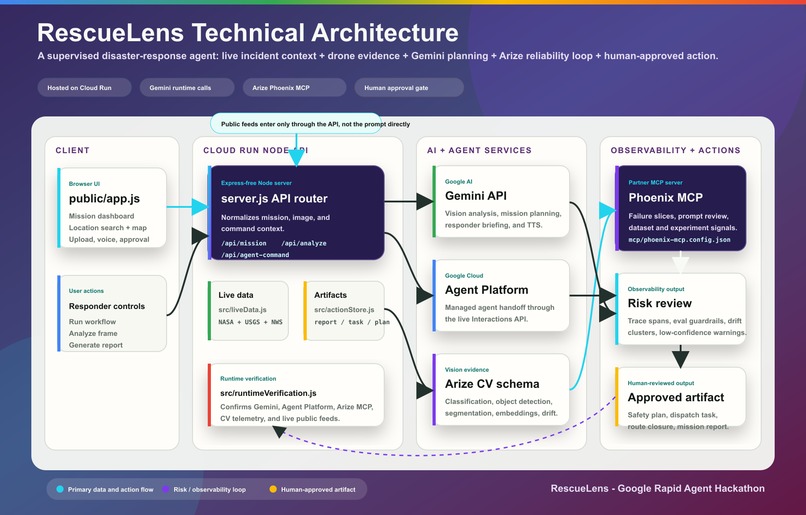The height and width of the screenshot is (515, 806).
Task: Click the server.js API router heading
Action: (x=274, y=199)
